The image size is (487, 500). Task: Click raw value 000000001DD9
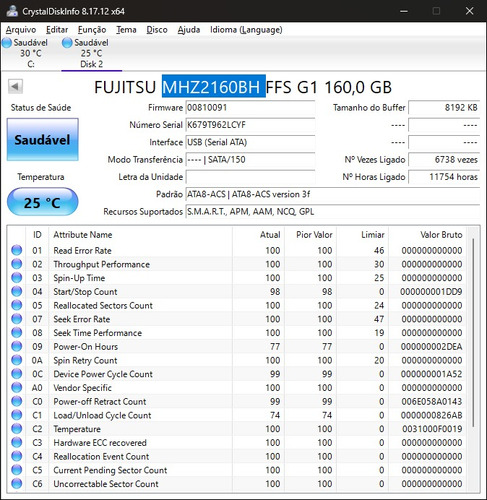pyautogui.click(x=431, y=292)
